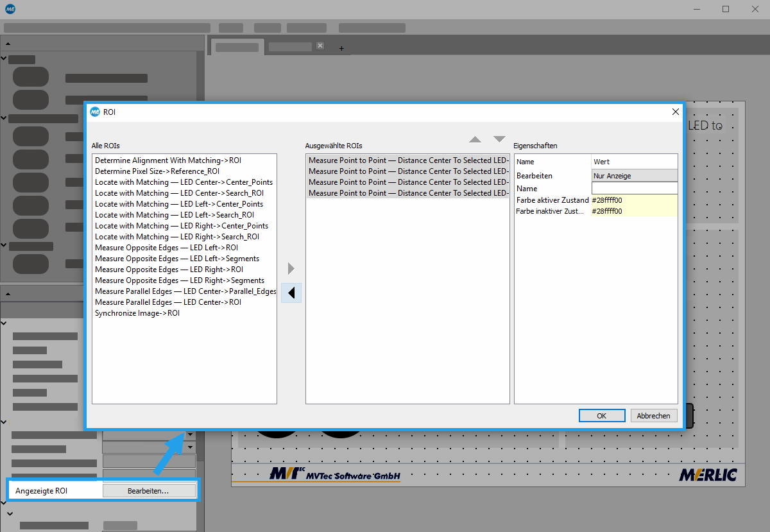The height and width of the screenshot is (532, 770).
Task: Open the Bearbeiten 'Nur Anzeige' dropdown
Action: [634, 175]
